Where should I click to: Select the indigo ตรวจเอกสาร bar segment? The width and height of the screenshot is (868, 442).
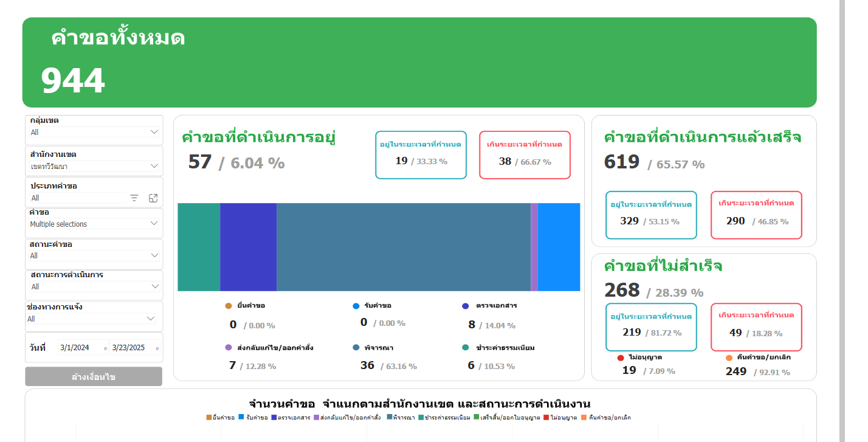248,247
